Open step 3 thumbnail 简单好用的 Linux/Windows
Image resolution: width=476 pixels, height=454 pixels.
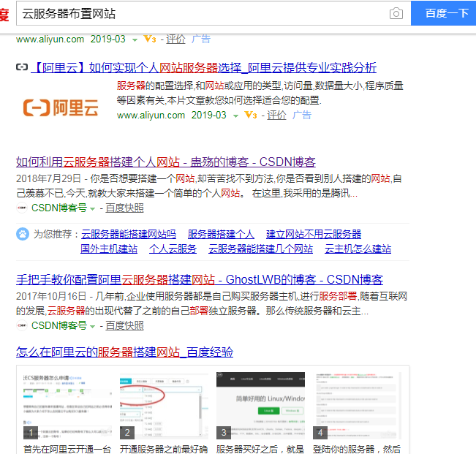point(260,406)
